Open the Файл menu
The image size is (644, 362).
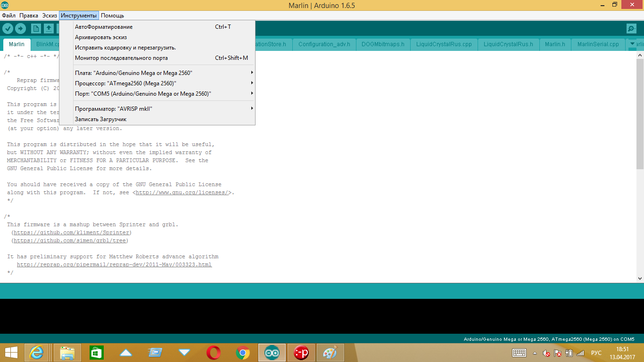[x=8, y=16]
